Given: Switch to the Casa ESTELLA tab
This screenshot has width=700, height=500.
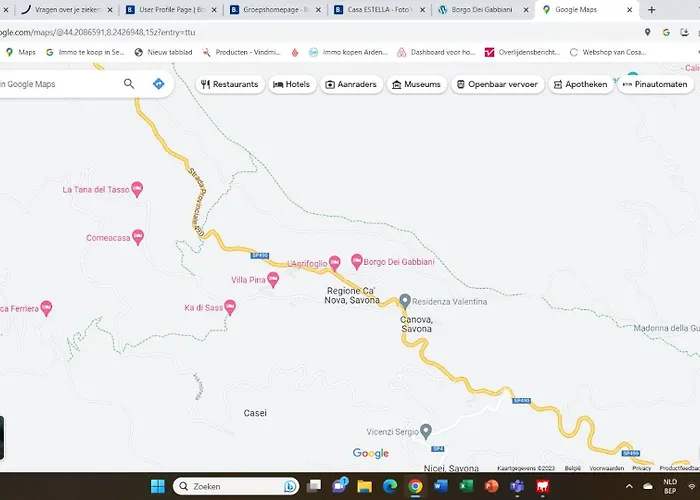Looking at the screenshot, I should pyautogui.click(x=379, y=9).
